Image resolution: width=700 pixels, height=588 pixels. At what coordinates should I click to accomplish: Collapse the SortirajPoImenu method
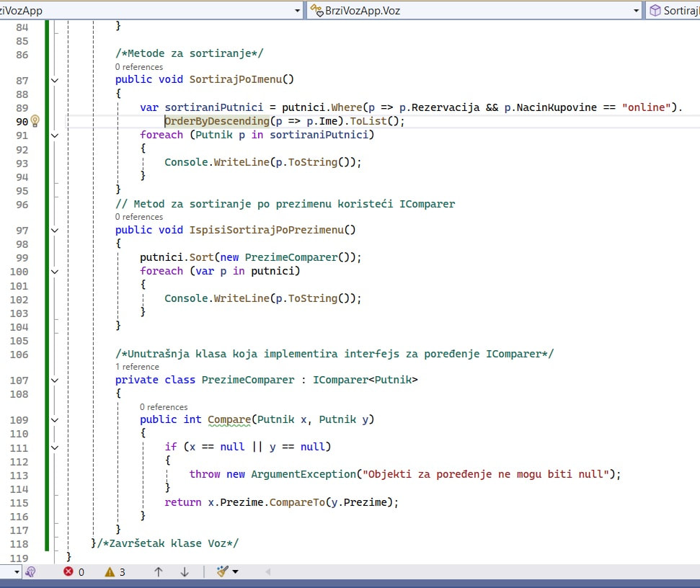pos(55,80)
